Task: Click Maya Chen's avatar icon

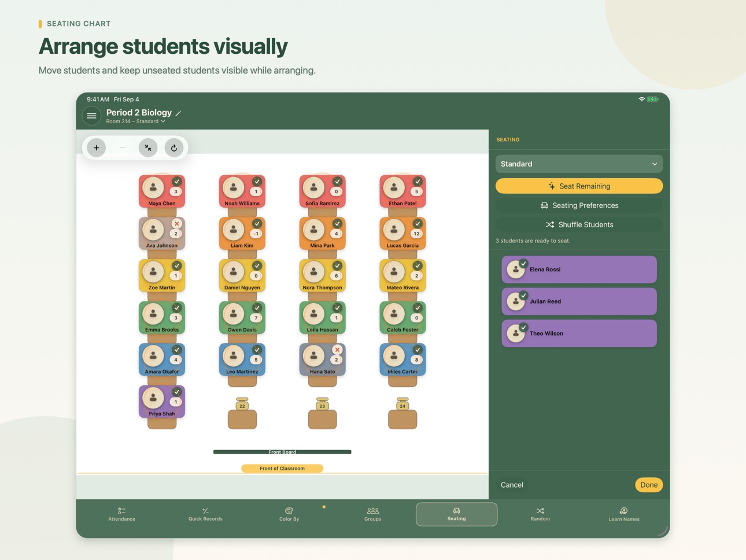Action: (153, 187)
